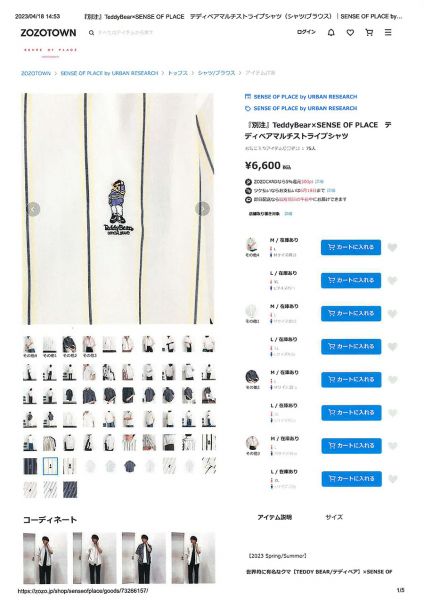The height and width of the screenshot is (600, 424).
Task: Click the SENSE OF PLACE brand logo
Action: pos(50,50)
